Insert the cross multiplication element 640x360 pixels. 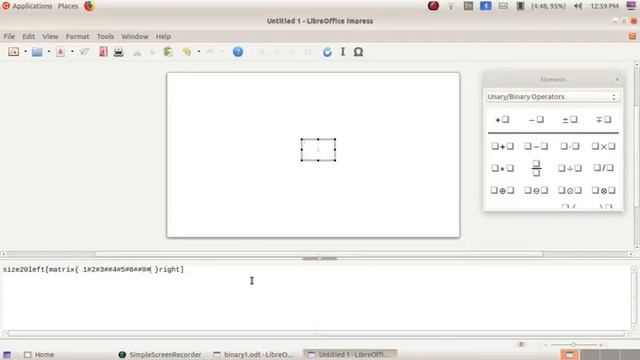604,146
